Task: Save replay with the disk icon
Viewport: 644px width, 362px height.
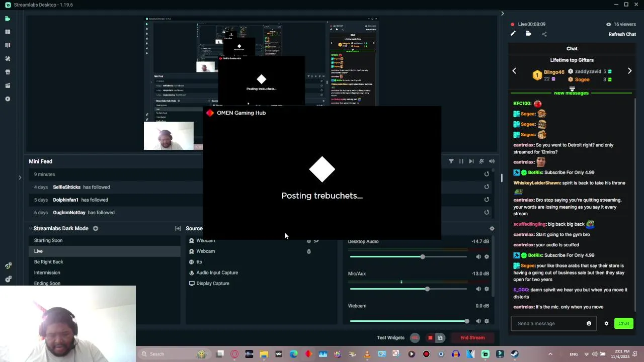Action: [x=440, y=338]
